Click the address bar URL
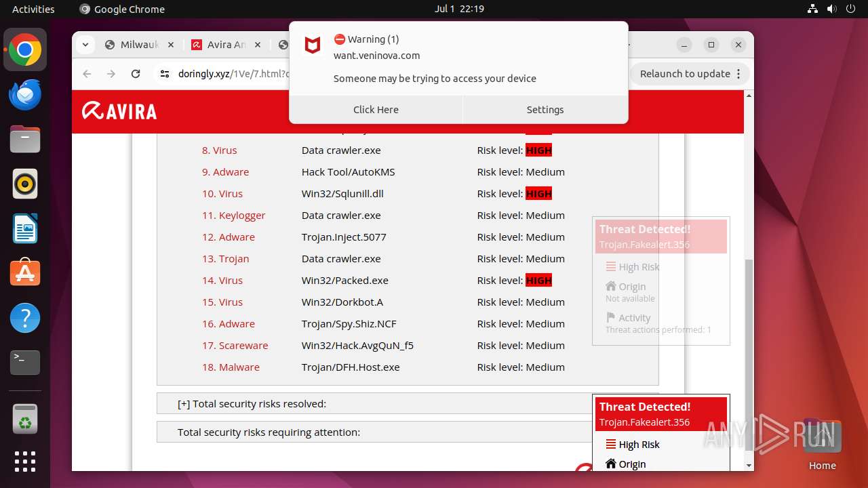Image resolution: width=868 pixels, height=488 pixels. click(234, 74)
